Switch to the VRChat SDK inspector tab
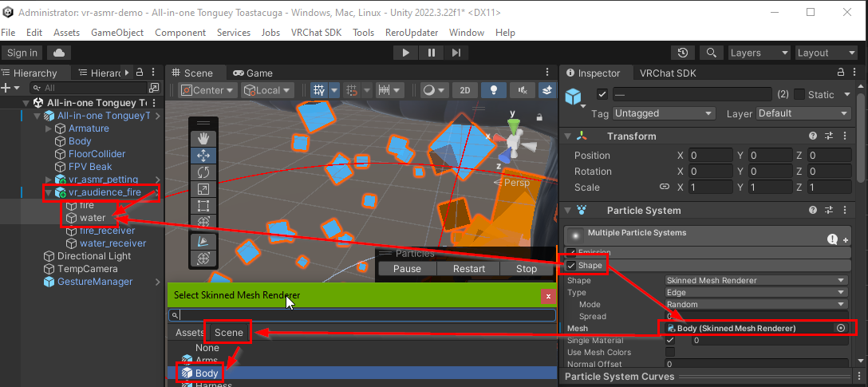 [668, 73]
